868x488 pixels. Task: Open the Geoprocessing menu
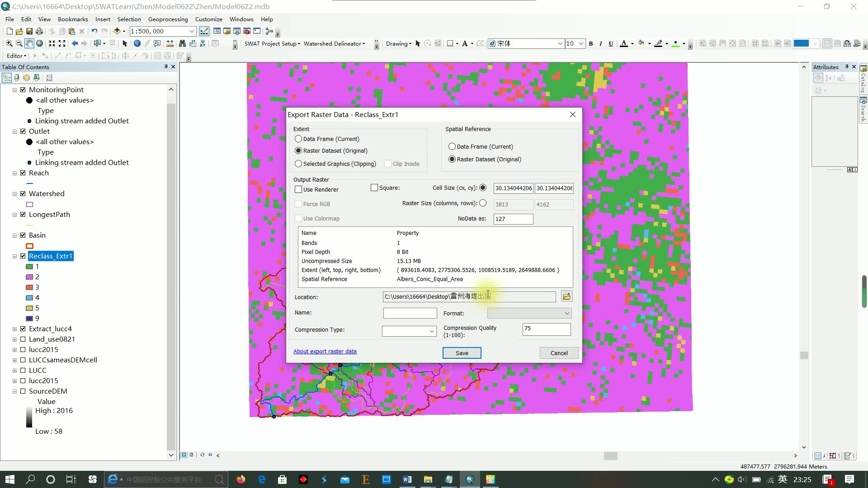(168, 19)
